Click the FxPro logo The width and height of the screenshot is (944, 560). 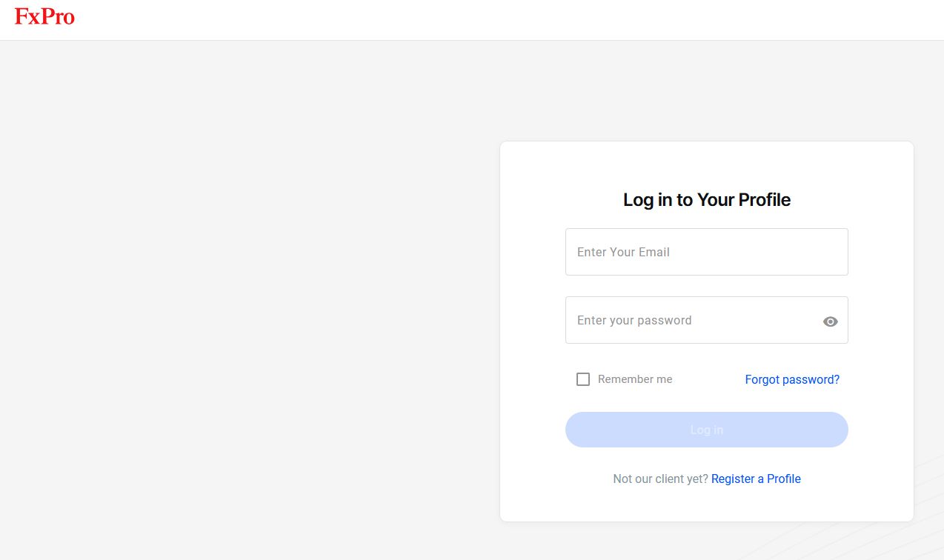tap(44, 17)
